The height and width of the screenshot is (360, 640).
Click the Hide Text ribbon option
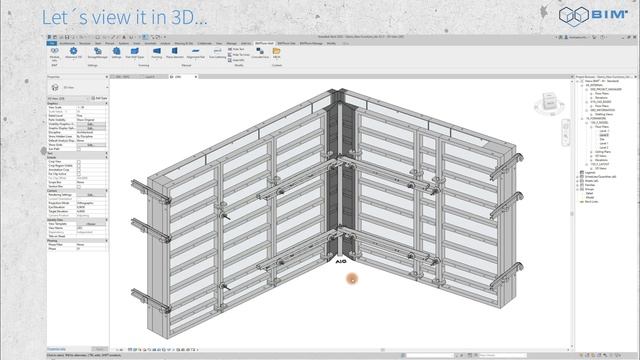click(235, 49)
